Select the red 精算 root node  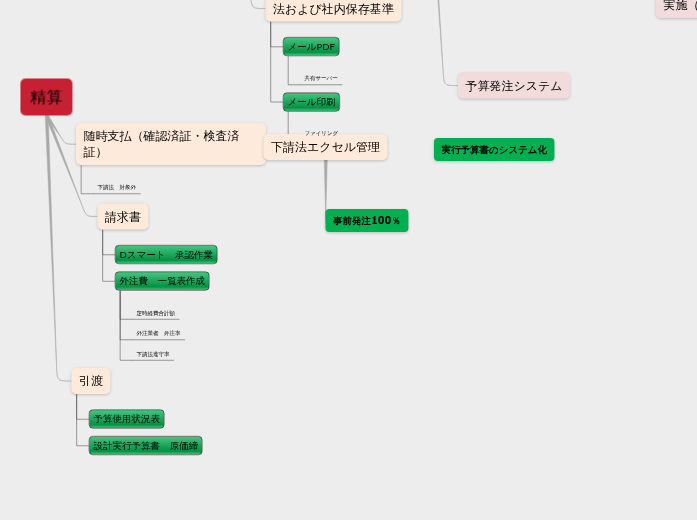[46, 97]
